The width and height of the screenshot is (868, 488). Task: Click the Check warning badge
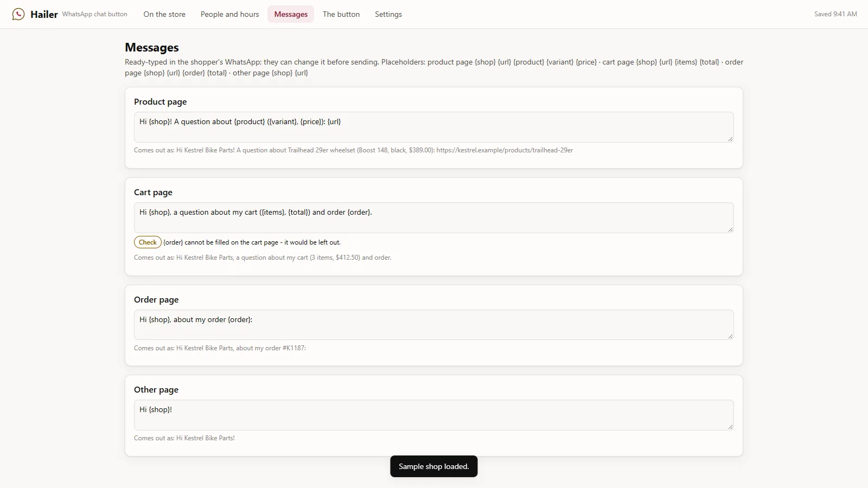[148, 242]
